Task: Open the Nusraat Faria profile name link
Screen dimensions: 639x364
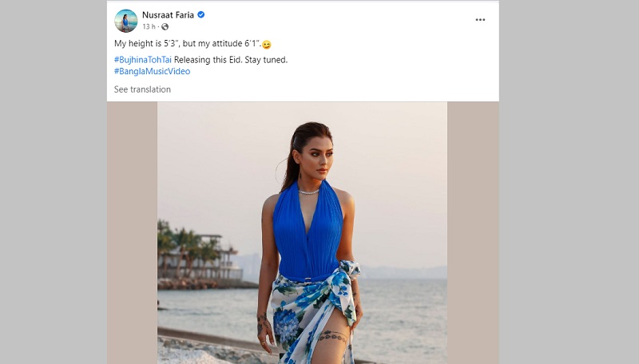Action: coord(168,15)
